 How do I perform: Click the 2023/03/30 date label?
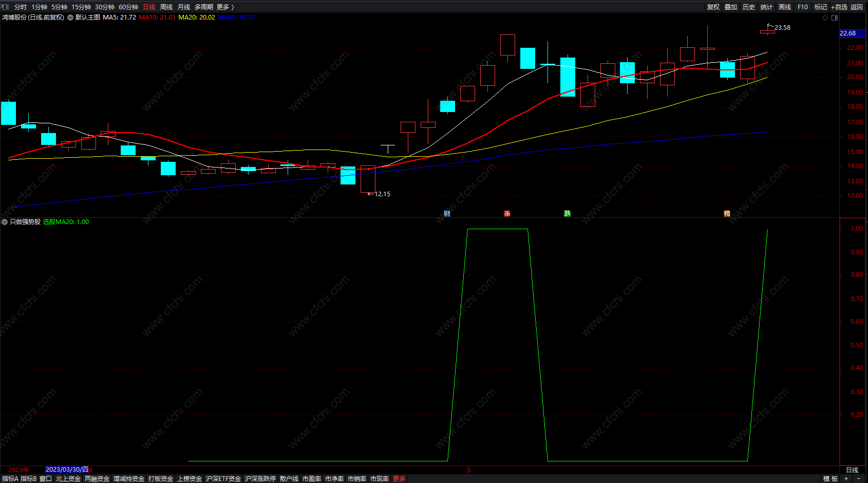click(67, 470)
